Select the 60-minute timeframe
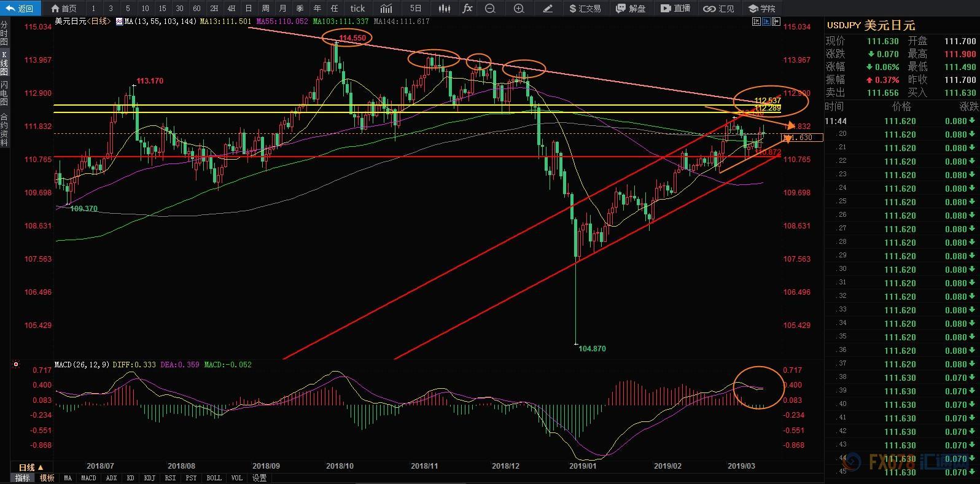 point(196,8)
